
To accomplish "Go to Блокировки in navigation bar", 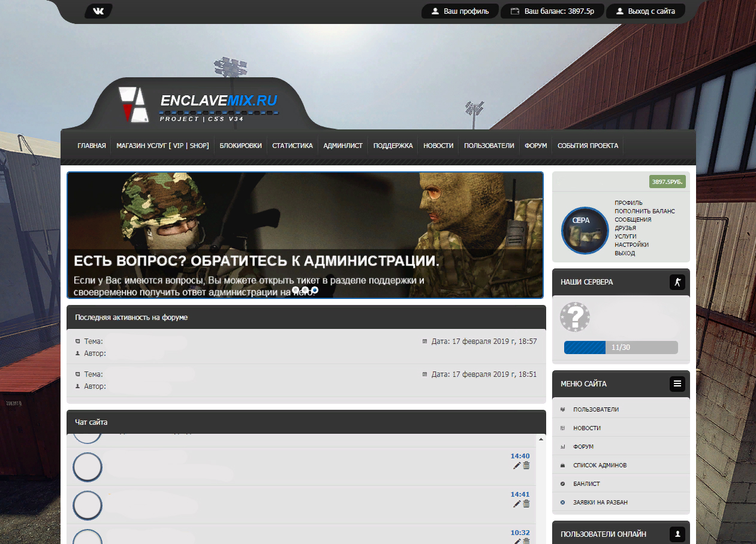I will [240, 146].
